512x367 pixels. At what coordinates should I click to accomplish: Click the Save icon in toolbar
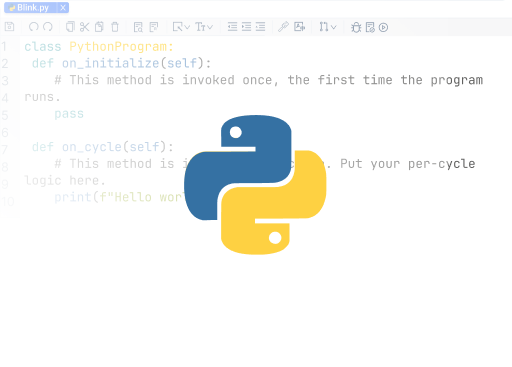pyautogui.click(x=9, y=27)
